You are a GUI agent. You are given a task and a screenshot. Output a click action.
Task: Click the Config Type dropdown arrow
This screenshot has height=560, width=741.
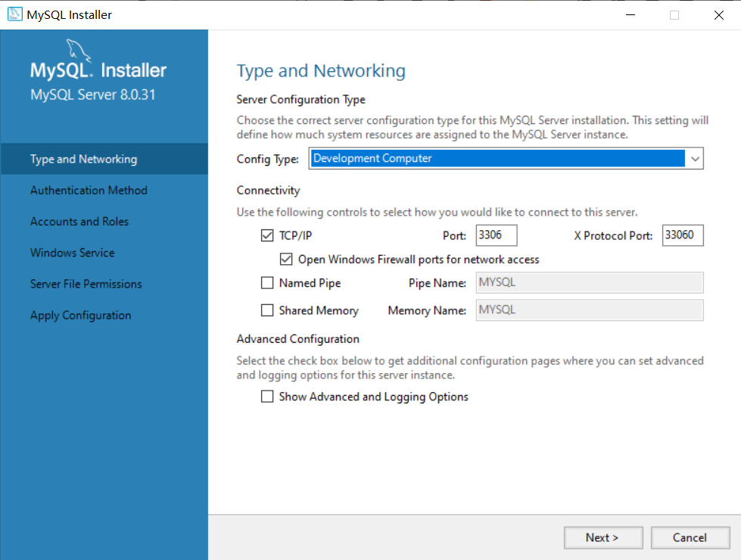pyautogui.click(x=695, y=158)
